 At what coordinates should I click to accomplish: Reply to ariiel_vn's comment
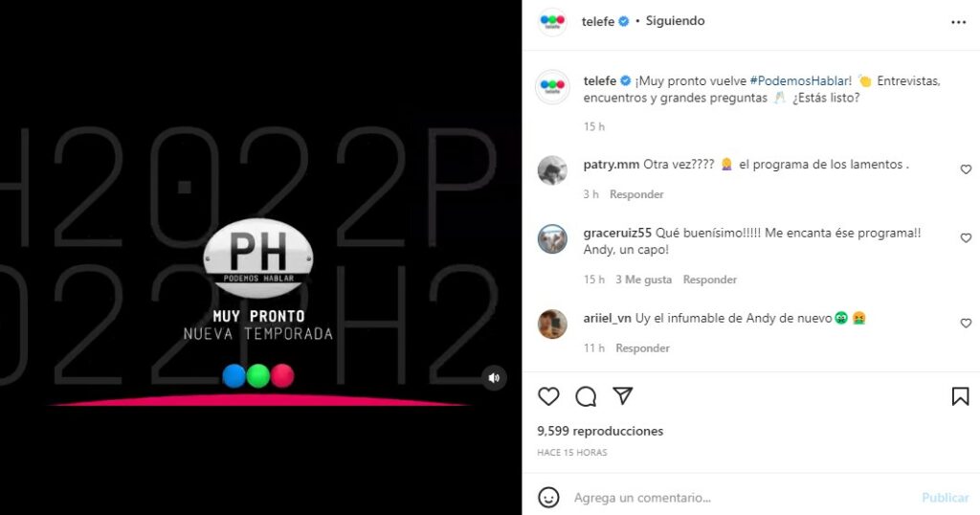click(x=642, y=348)
